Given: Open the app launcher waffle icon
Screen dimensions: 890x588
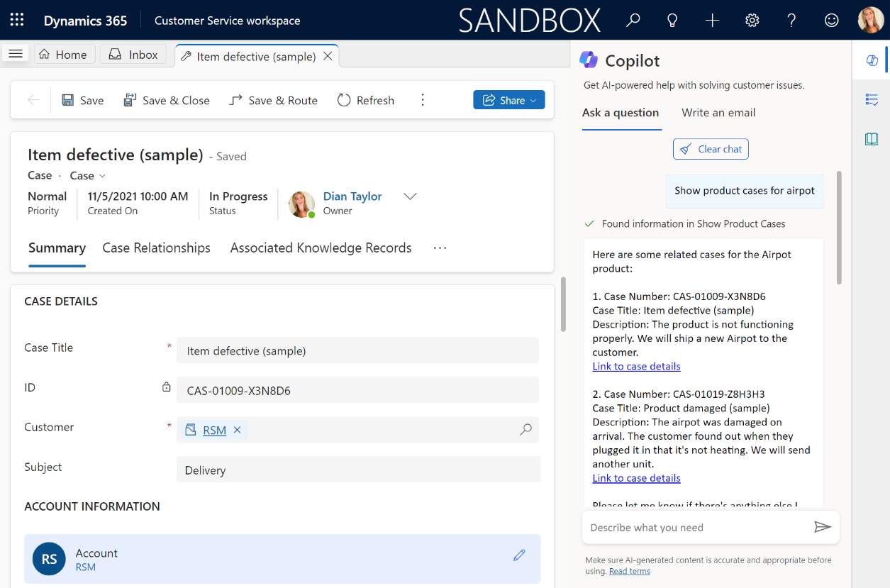Looking at the screenshot, I should coord(17,20).
